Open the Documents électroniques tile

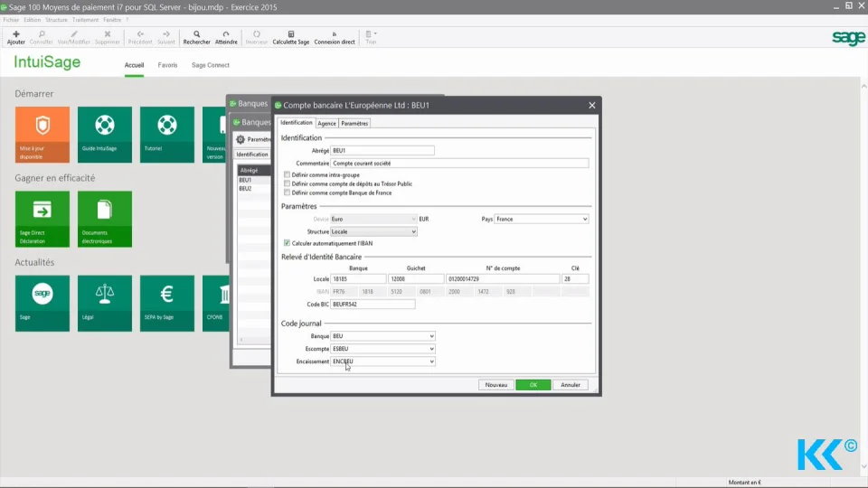coord(105,219)
